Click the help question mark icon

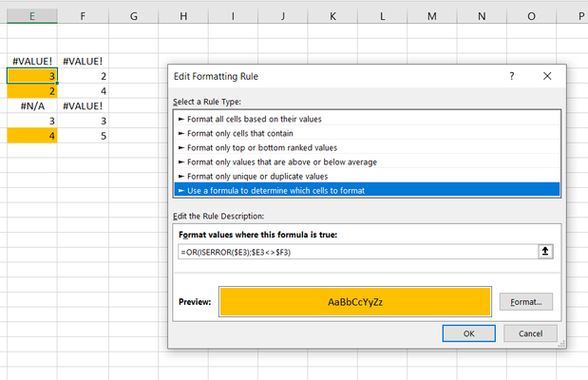[512, 76]
